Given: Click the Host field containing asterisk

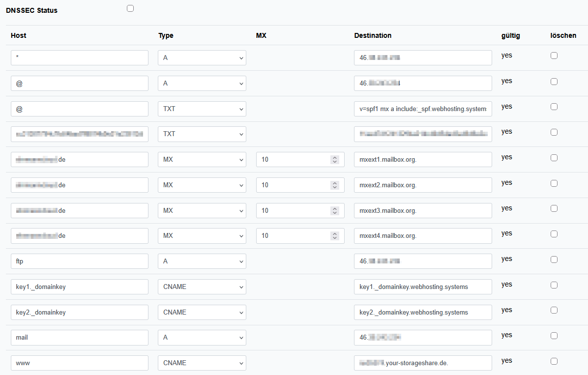Looking at the screenshot, I should pos(80,58).
